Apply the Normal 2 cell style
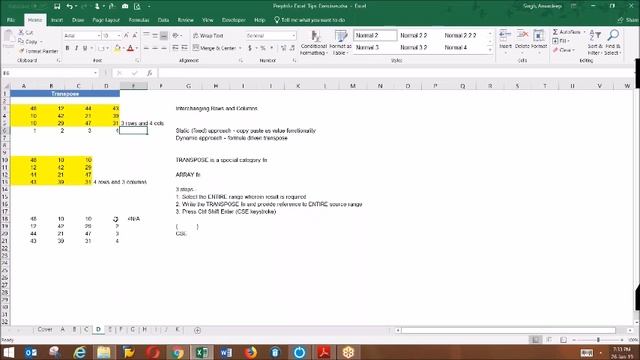 (375, 36)
